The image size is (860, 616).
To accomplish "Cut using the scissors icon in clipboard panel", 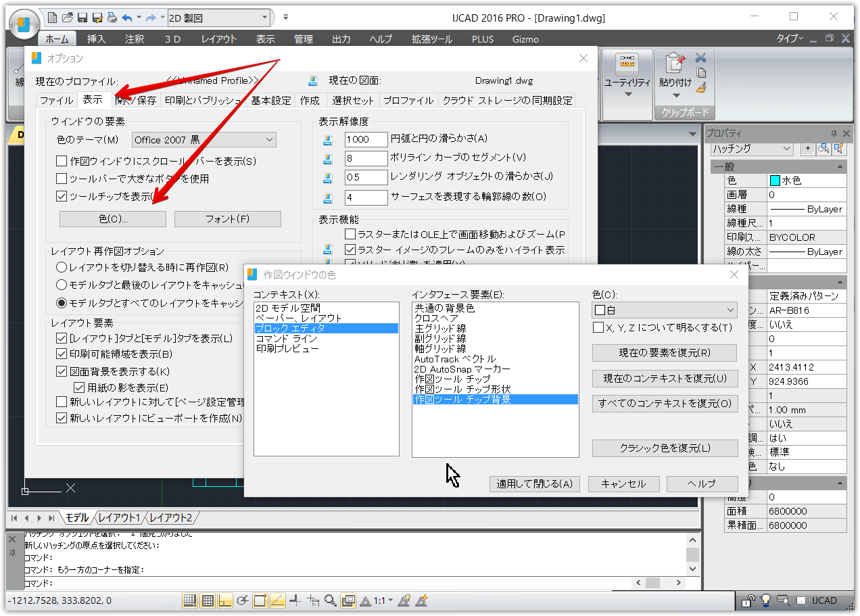I will tap(701, 58).
